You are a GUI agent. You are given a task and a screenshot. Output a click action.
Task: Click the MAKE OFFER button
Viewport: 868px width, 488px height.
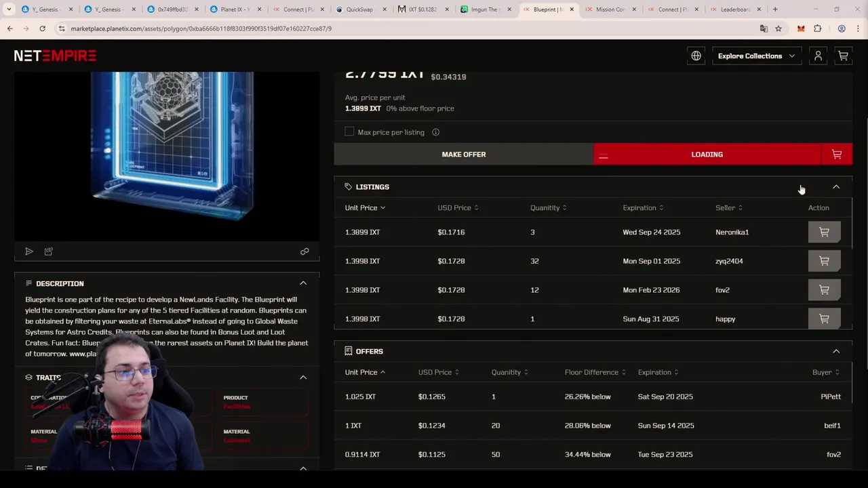(x=464, y=155)
